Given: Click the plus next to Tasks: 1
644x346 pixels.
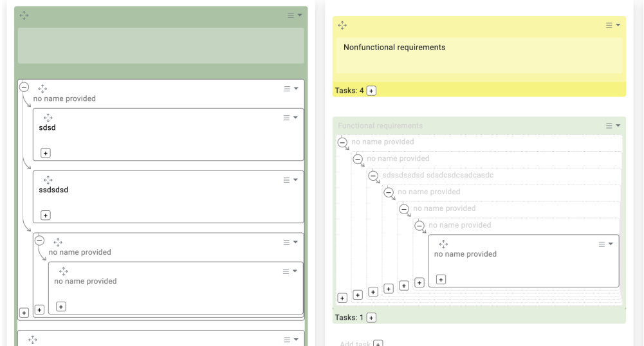Looking at the screenshot, I should point(371,318).
